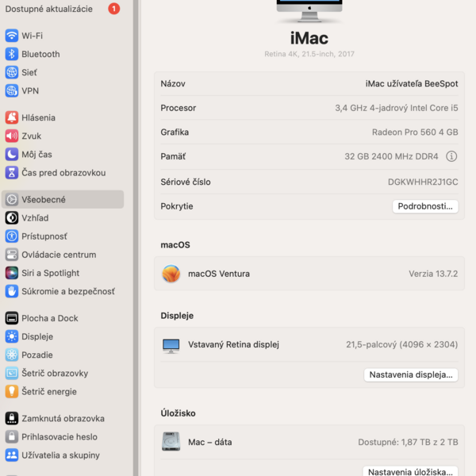Click the Sériové číslo label
The width and height of the screenshot is (476, 476).
(186, 182)
